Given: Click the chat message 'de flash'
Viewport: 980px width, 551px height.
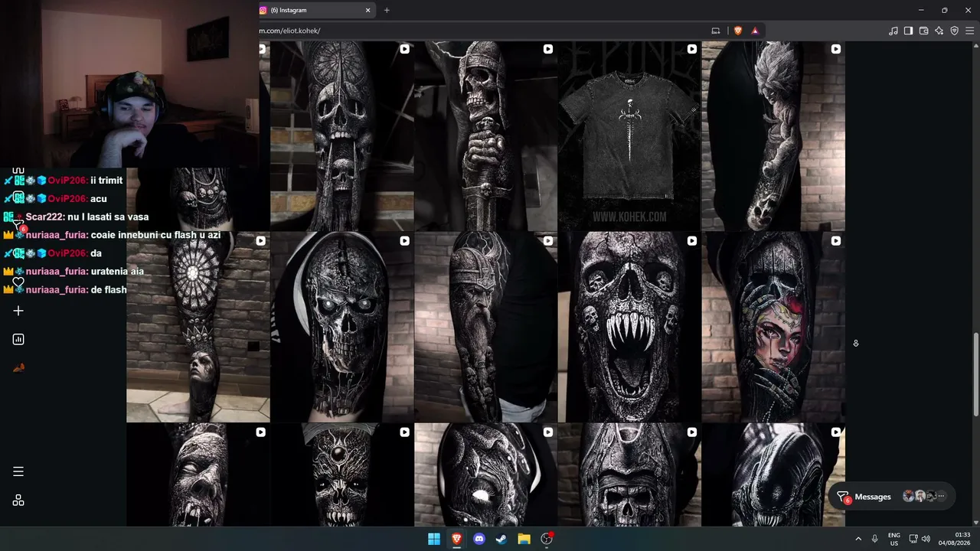Looking at the screenshot, I should pos(109,289).
